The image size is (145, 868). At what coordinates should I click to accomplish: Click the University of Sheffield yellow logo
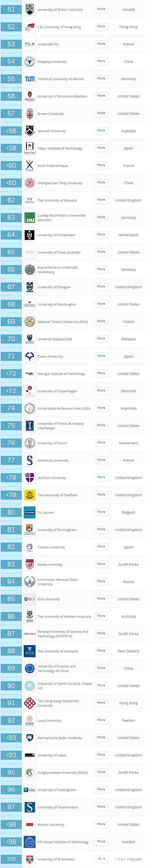pyautogui.click(x=30, y=495)
